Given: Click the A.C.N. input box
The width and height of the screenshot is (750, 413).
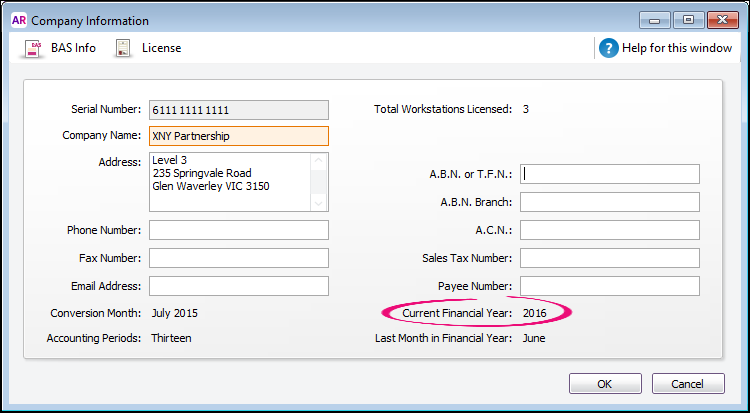Looking at the screenshot, I should [609, 230].
